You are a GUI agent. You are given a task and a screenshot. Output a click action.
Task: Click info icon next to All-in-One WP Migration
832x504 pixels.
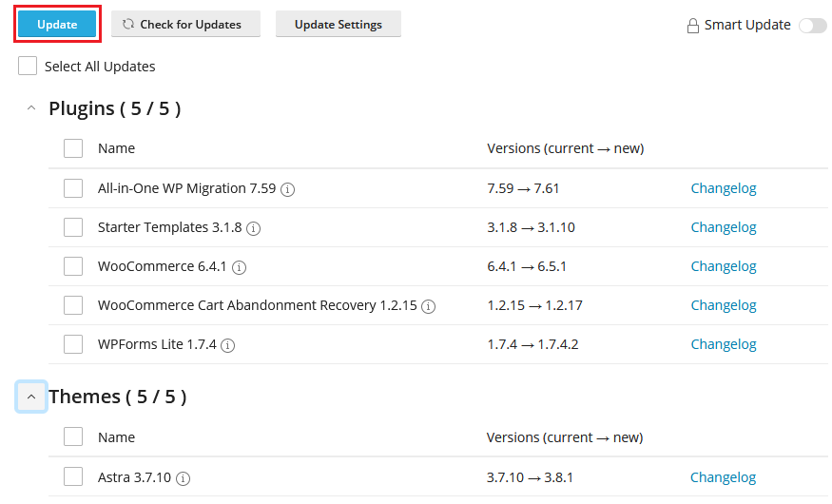[x=287, y=189]
